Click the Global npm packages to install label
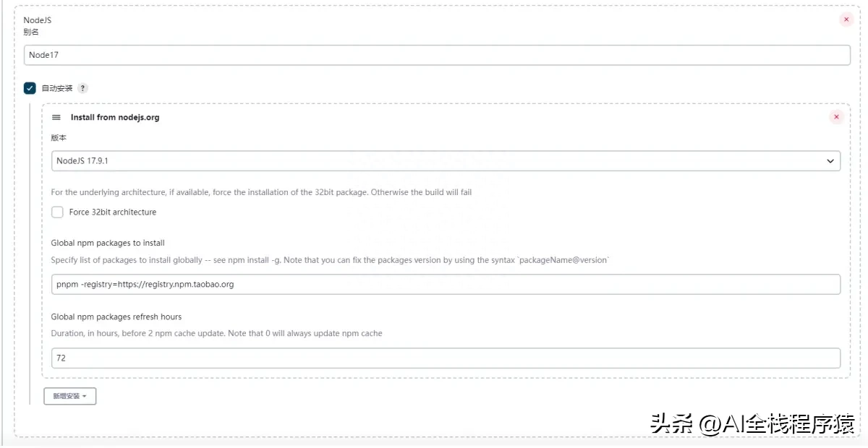 108,243
